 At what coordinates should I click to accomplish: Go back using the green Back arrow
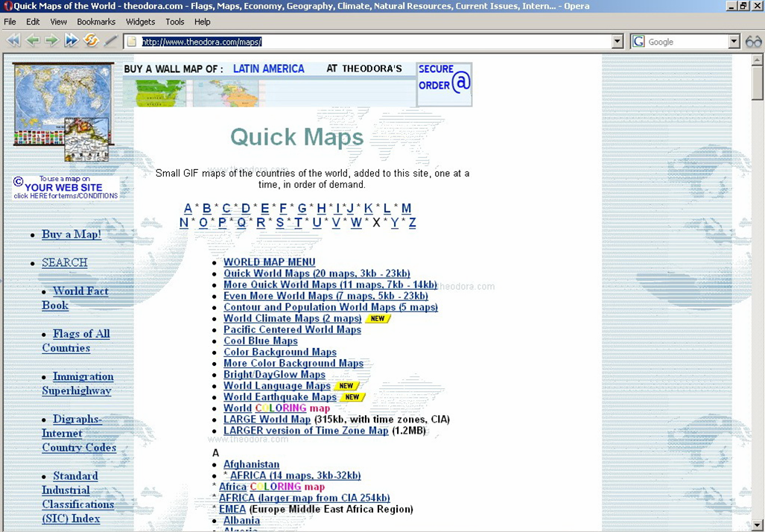pyautogui.click(x=32, y=41)
